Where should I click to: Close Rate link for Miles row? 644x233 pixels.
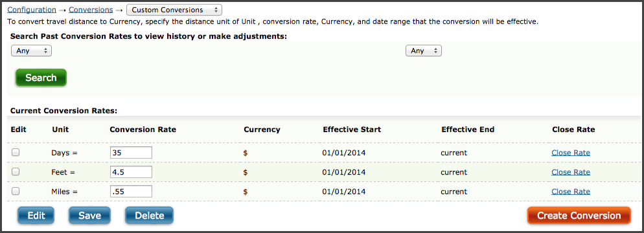point(571,191)
